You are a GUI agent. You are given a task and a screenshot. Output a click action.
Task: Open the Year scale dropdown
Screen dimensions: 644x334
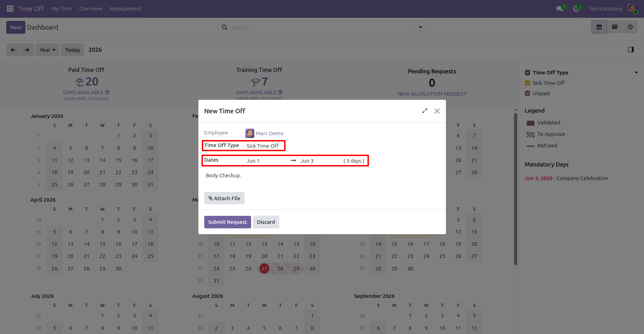coord(47,50)
